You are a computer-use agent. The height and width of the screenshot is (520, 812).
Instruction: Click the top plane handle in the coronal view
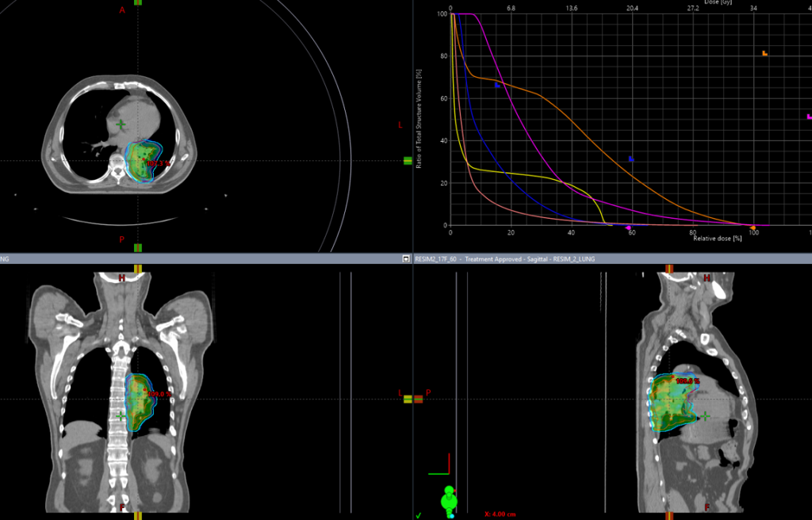[x=138, y=269]
